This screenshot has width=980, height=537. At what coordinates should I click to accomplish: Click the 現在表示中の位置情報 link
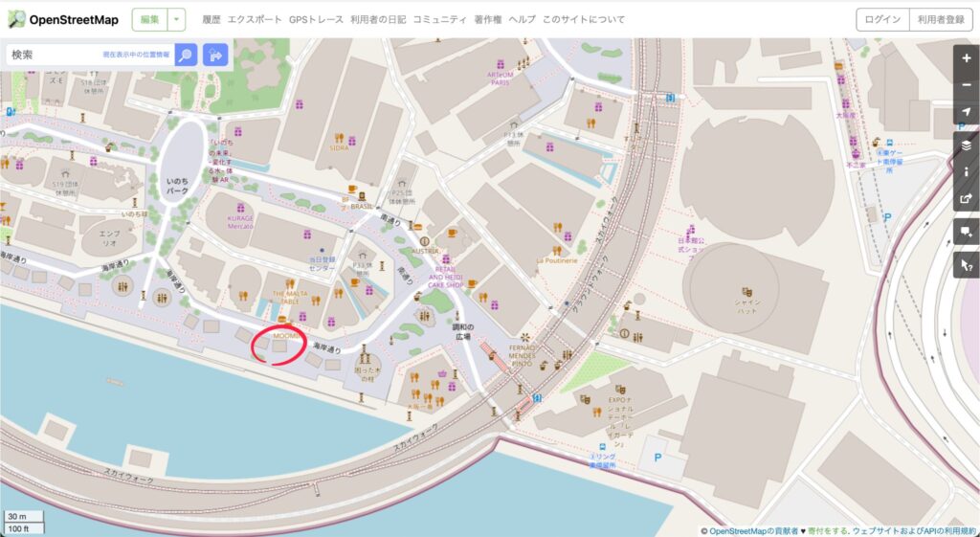click(136, 55)
